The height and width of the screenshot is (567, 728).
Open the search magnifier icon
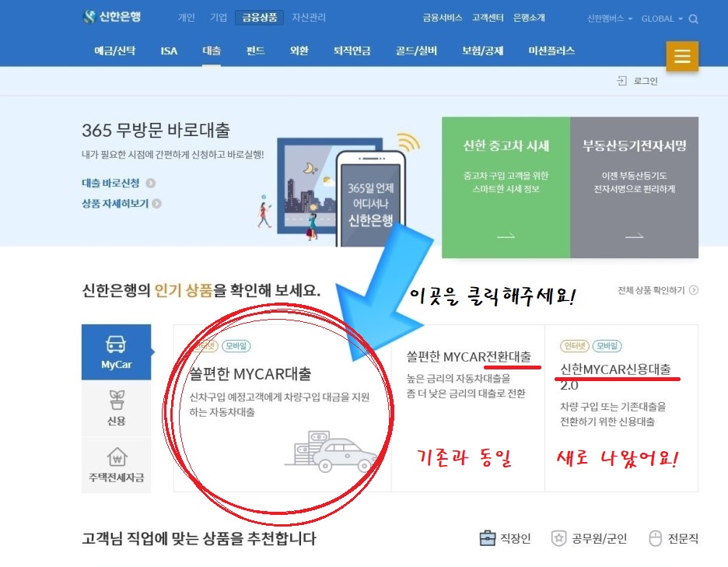click(x=693, y=19)
